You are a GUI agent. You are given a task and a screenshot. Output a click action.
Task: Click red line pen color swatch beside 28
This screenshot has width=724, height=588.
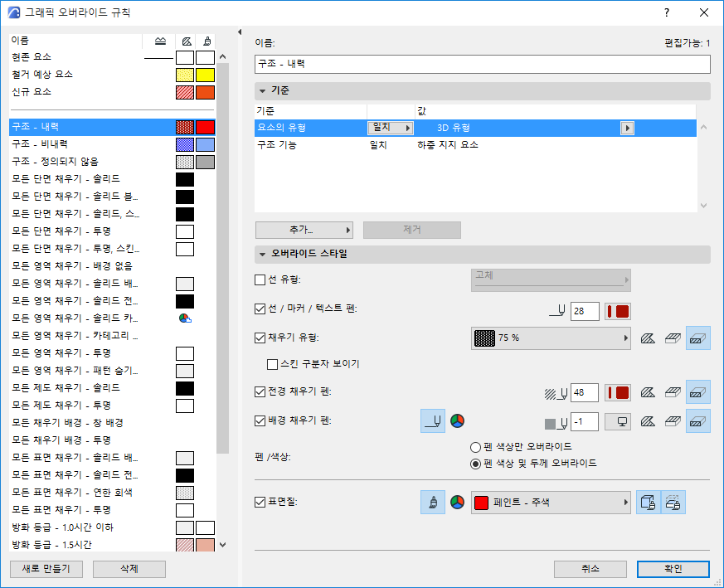tap(618, 311)
